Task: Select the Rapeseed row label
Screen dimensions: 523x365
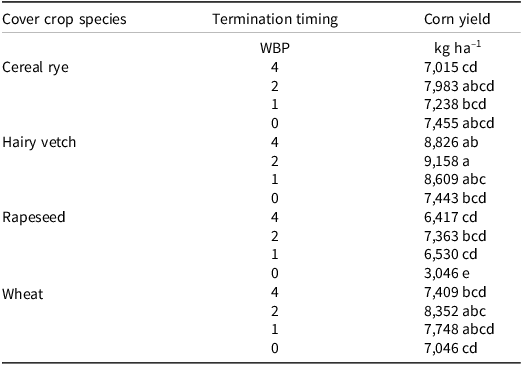Action: (x=34, y=218)
